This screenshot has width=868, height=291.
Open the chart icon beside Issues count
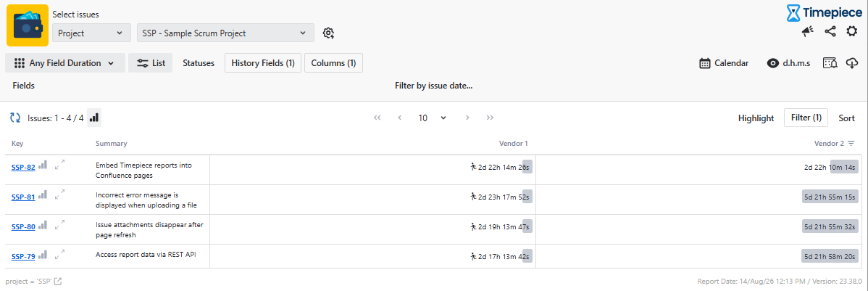point(94,118)
